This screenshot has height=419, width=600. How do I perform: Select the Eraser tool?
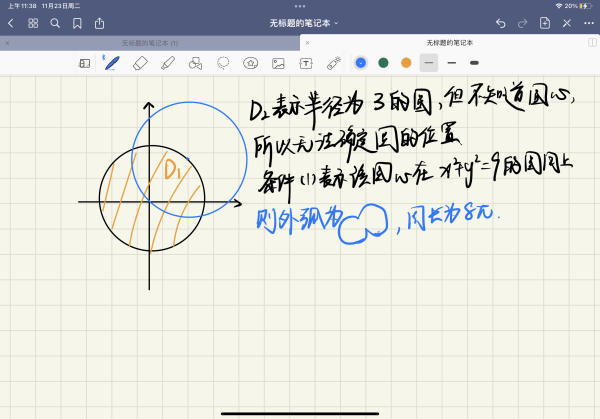pyautogui.click(x=140, y=63)
